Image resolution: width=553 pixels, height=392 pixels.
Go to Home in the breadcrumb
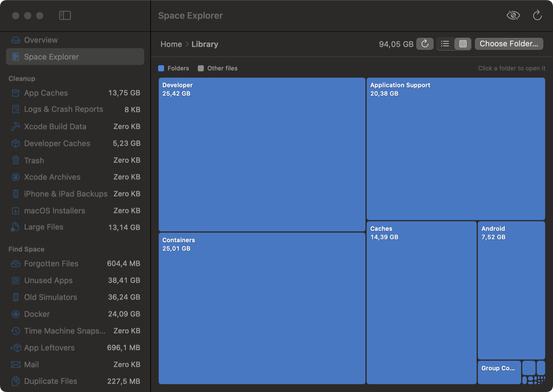[171, 44]
